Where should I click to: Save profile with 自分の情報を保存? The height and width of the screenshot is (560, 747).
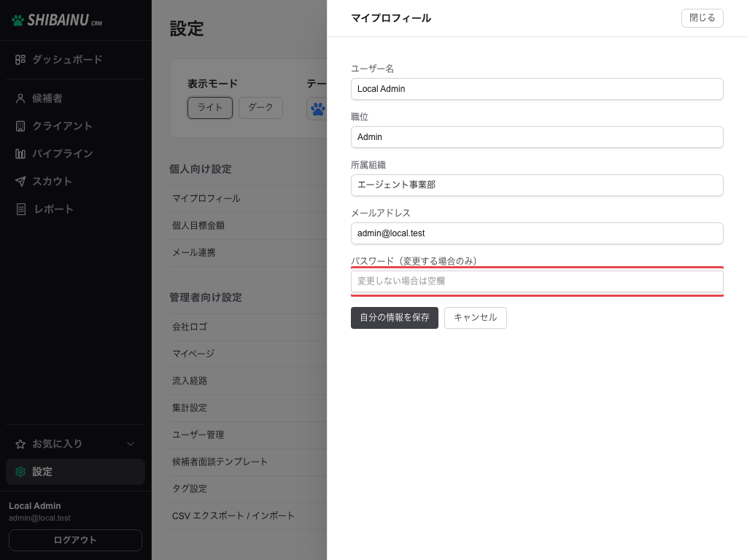click(x=395, y=318)
